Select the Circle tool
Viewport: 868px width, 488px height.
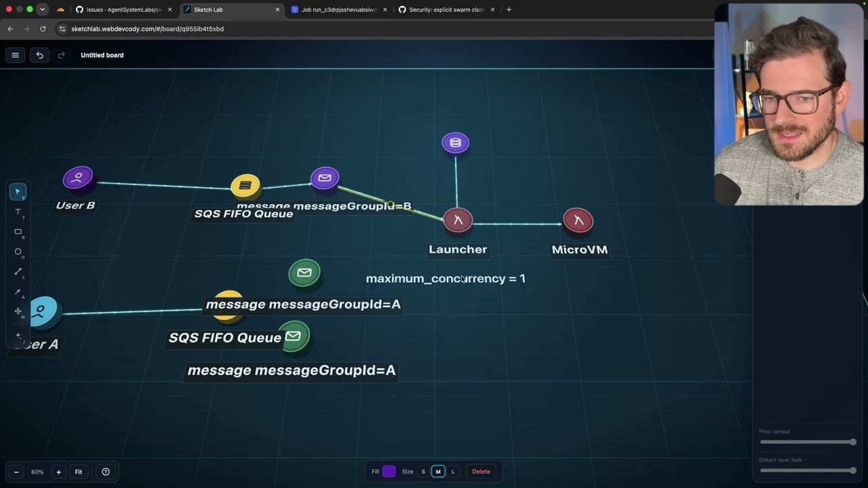(18, 251)
